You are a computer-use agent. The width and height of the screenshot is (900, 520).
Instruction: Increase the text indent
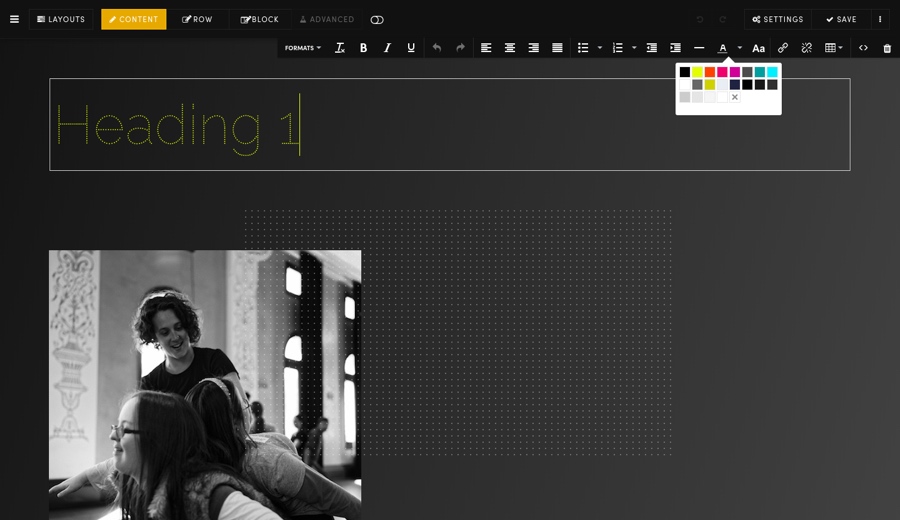pos(676,48)
